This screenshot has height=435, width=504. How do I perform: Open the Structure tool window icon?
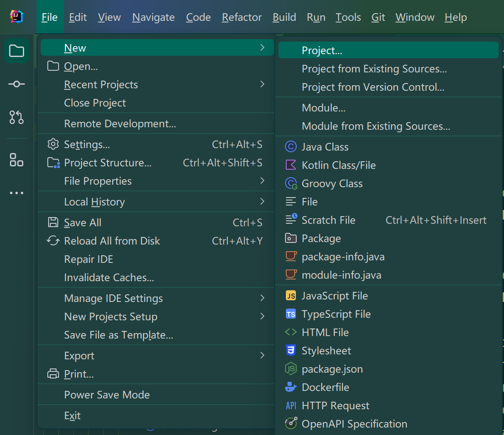click(17, 160)
